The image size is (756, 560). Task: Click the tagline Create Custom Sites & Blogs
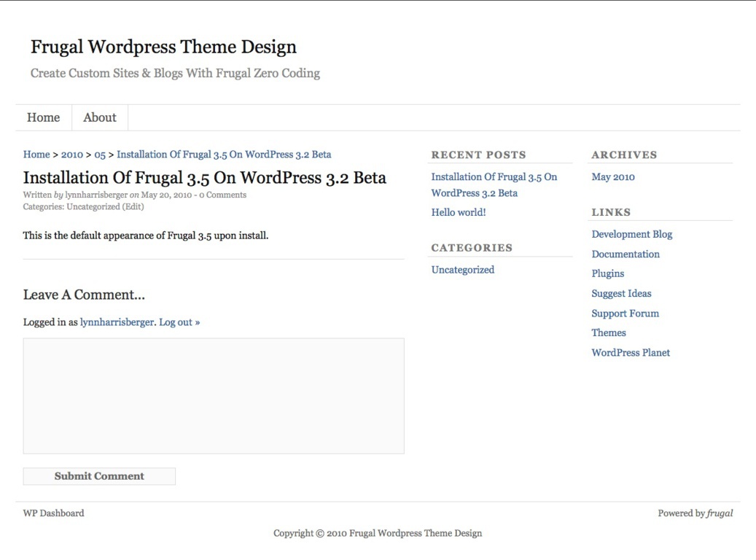click(x=175, y=74)
